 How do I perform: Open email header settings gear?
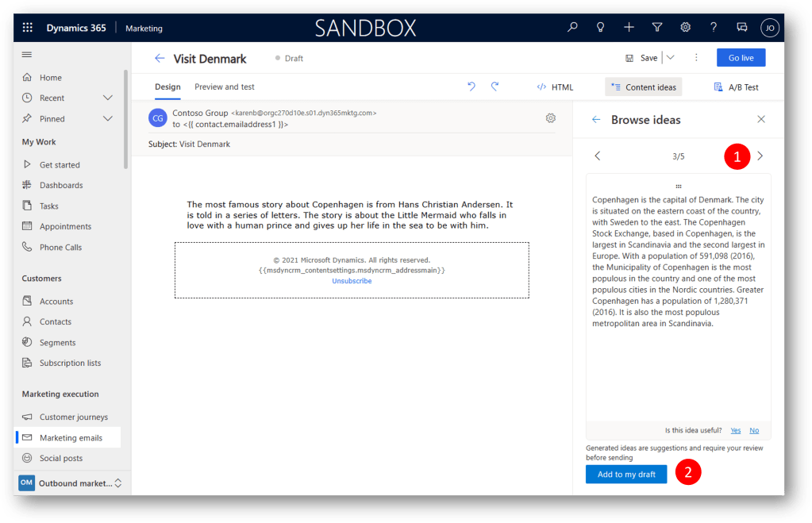pyautogui.click(x=550, y=118)
